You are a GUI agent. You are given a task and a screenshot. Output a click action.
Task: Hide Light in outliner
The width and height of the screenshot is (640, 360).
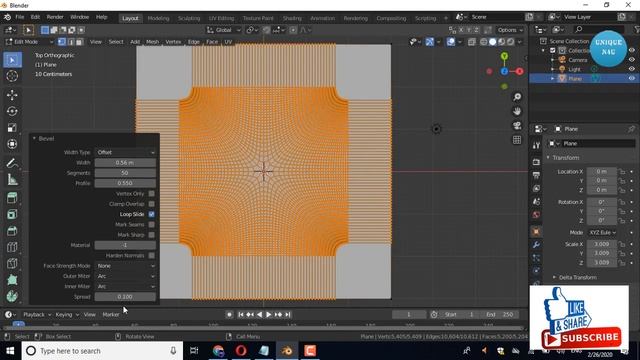[631, 69]
